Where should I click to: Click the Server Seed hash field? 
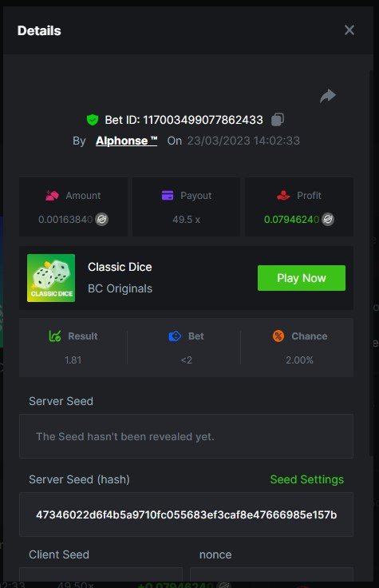[x=186, y=514]
